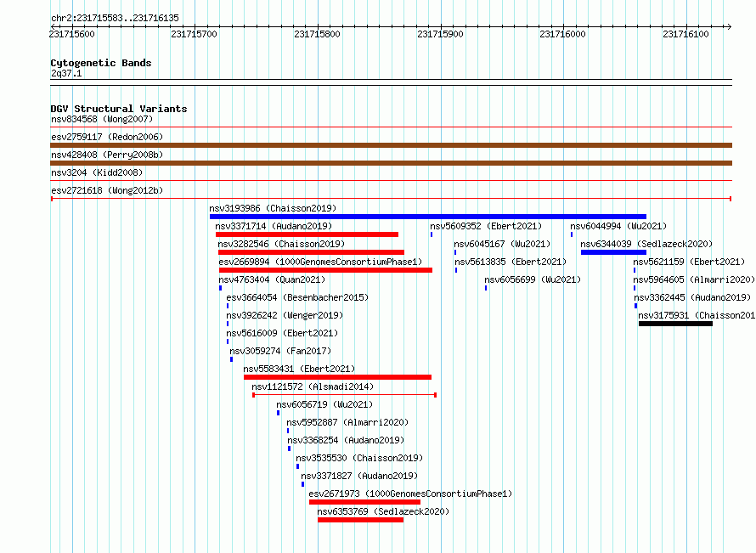Click the Cytogenetic Bands track title
Viewport: 756px width, 553px height.
[101, 63]
